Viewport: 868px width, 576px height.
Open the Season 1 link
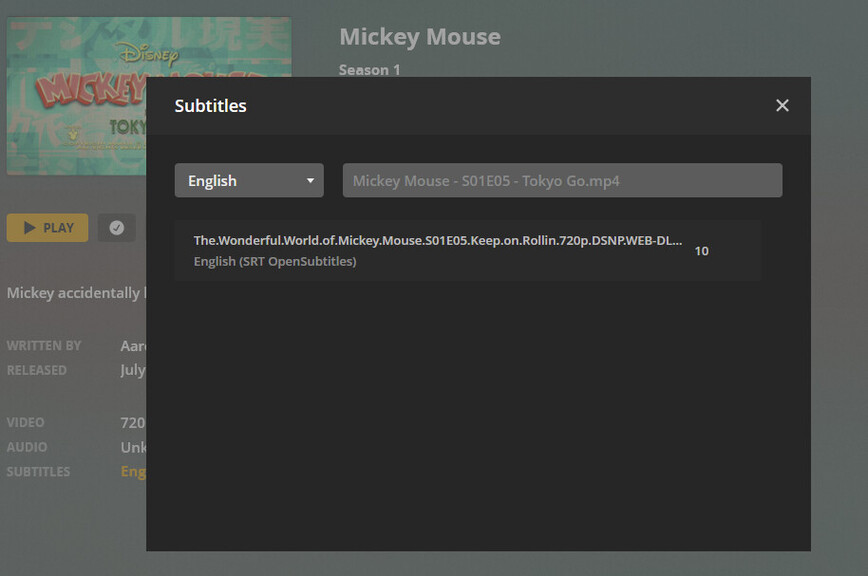pyautogui.click(x=369, y=70)
